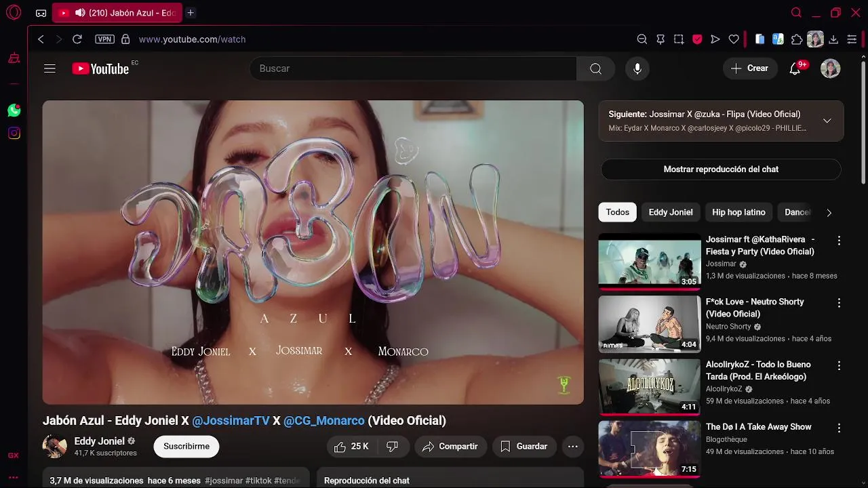The height and width of the screenshot is (488, 868).
Task: Select the Todos filter chip
Action: tap(617, 212)
